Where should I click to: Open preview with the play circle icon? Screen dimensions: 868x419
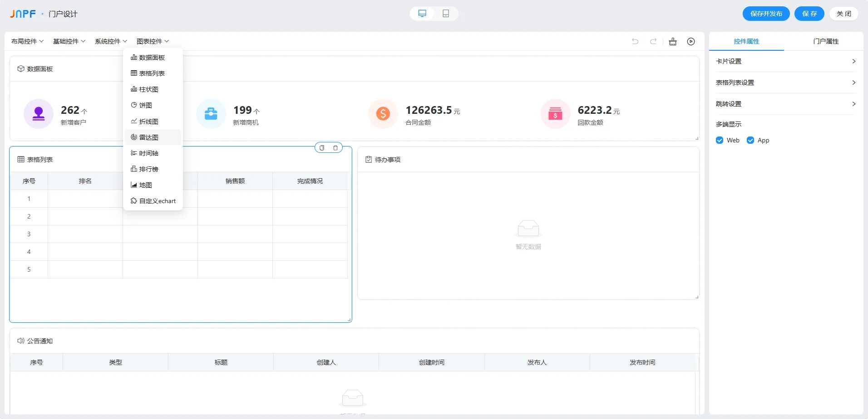tap(691, 41)
